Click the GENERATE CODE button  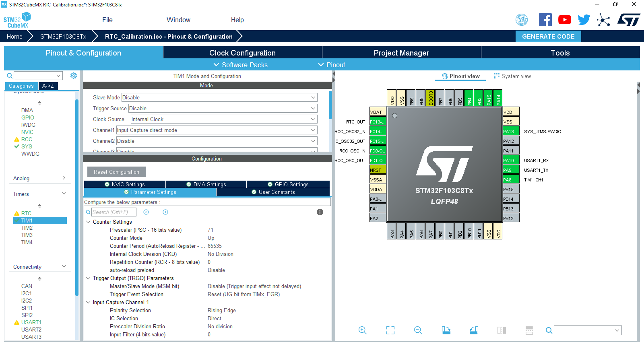[x=548, y=36]
